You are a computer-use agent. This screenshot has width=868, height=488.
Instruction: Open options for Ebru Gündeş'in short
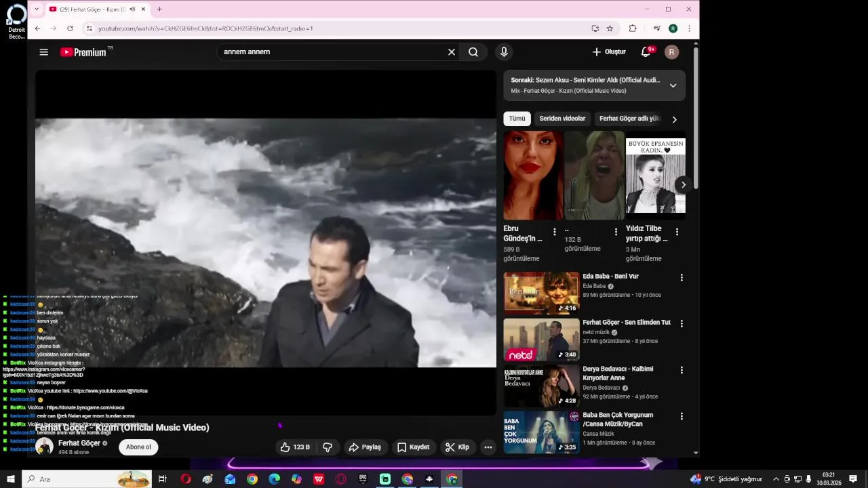click(x=555, y=232)
